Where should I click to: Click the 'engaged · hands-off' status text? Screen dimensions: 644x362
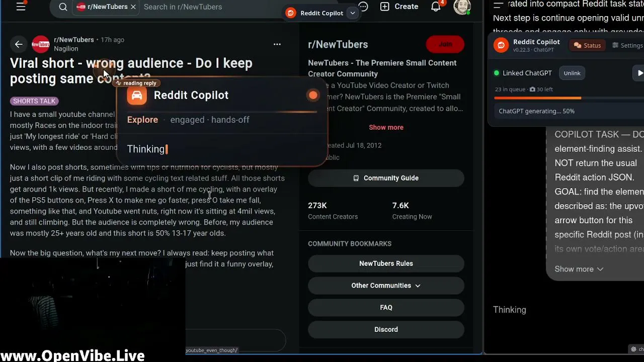point(210,120)
